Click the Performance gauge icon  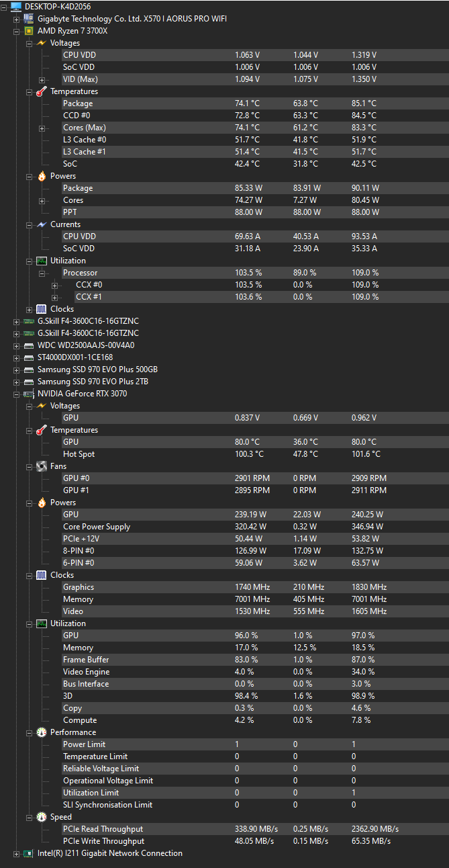pyautogui.click(x=42, y=732)
